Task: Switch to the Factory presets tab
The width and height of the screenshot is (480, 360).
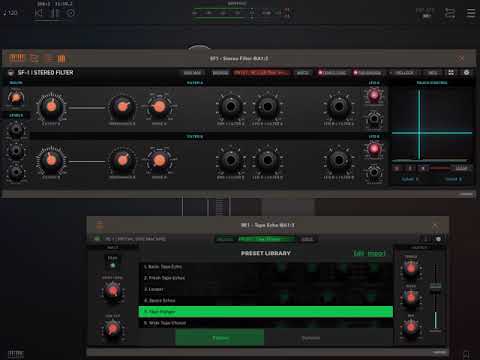Action: click(x=220, y=338)
